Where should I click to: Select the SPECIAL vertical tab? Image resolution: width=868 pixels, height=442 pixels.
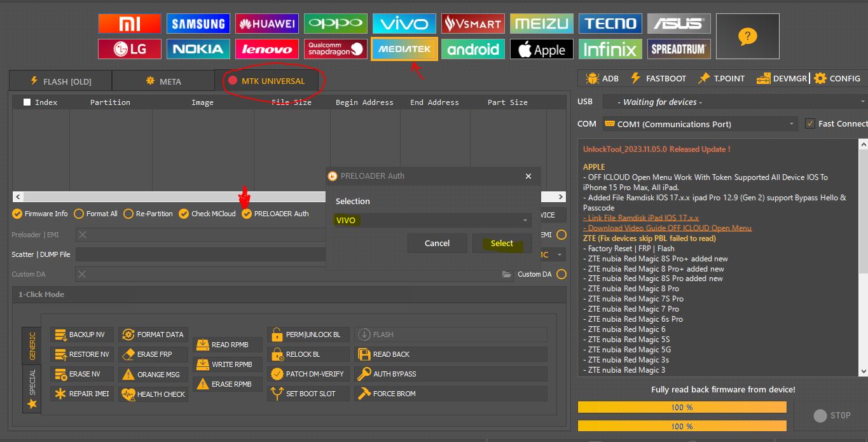point(32,389)
